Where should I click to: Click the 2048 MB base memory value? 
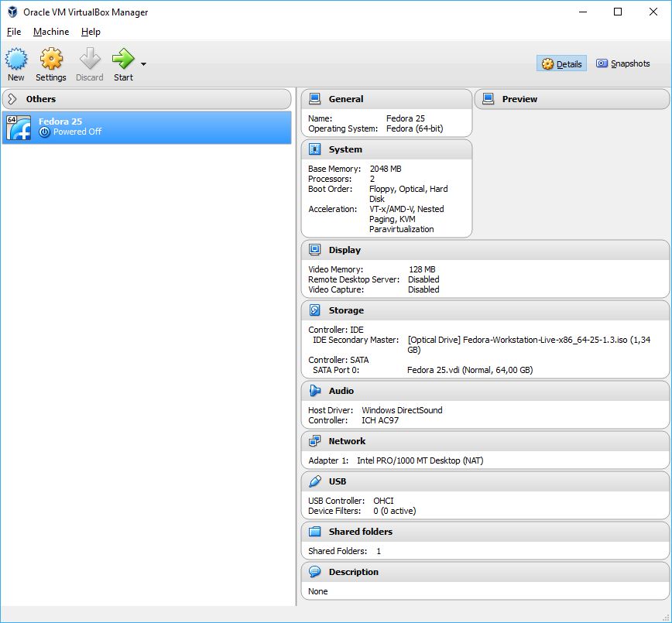(x=386, y=169)
